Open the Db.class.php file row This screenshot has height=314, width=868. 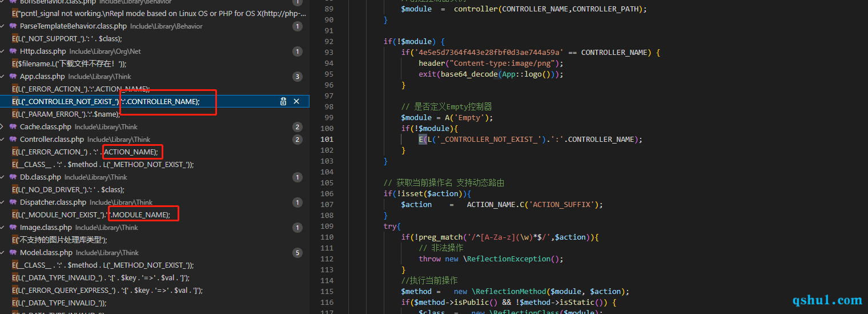pos(154,177)
